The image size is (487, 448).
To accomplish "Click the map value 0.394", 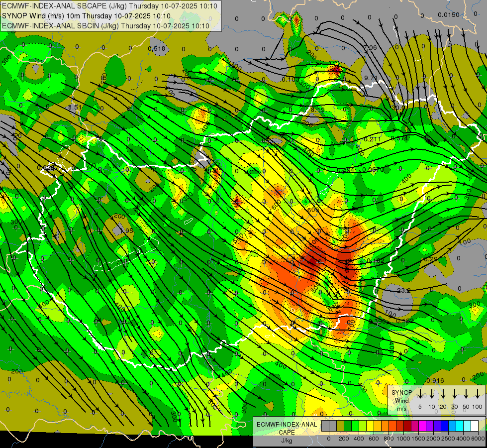I will tap(346, 170).
